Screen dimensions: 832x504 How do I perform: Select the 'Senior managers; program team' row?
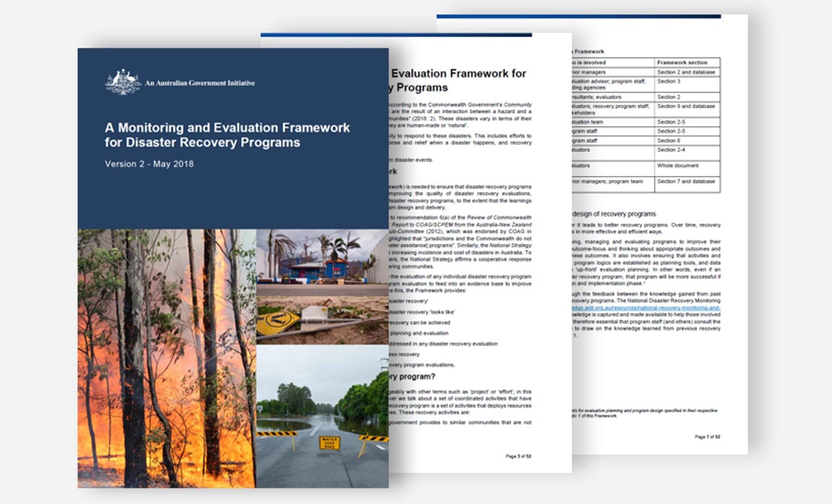[x=607, y=182]
